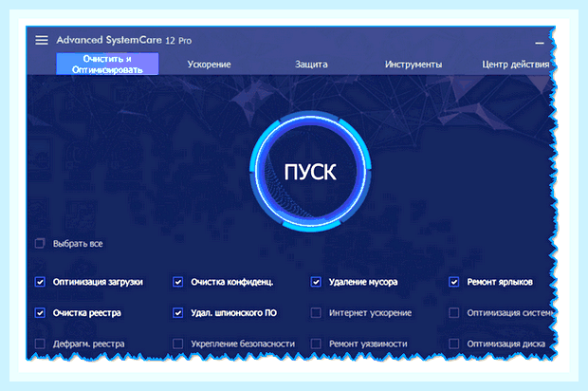
Task: Uncheck Очистка реестра checkbox
Action: tap(40, 312)
